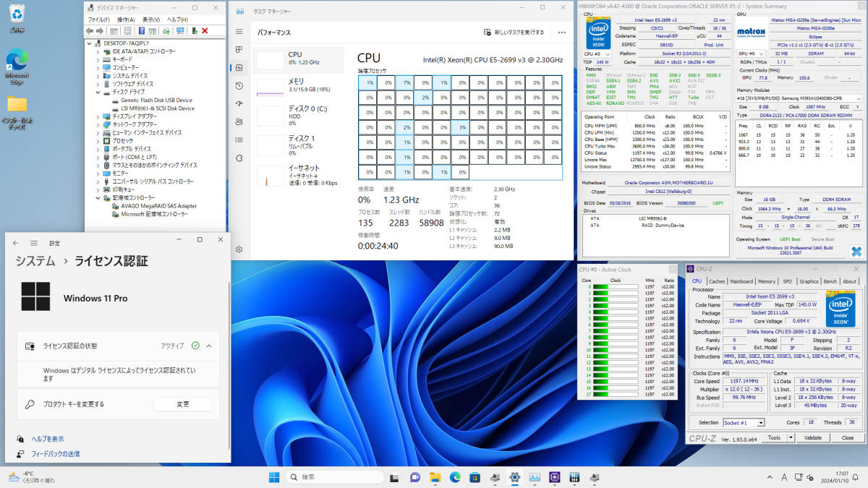Launch Edge browser from the taskbar
Image resolution: width=868 pixels, height=488 pixels.
456,477
